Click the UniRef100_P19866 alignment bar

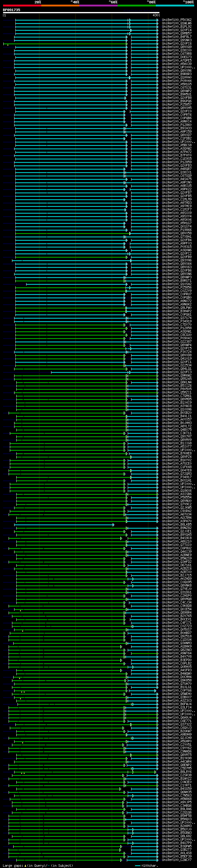tap(86, 230)
